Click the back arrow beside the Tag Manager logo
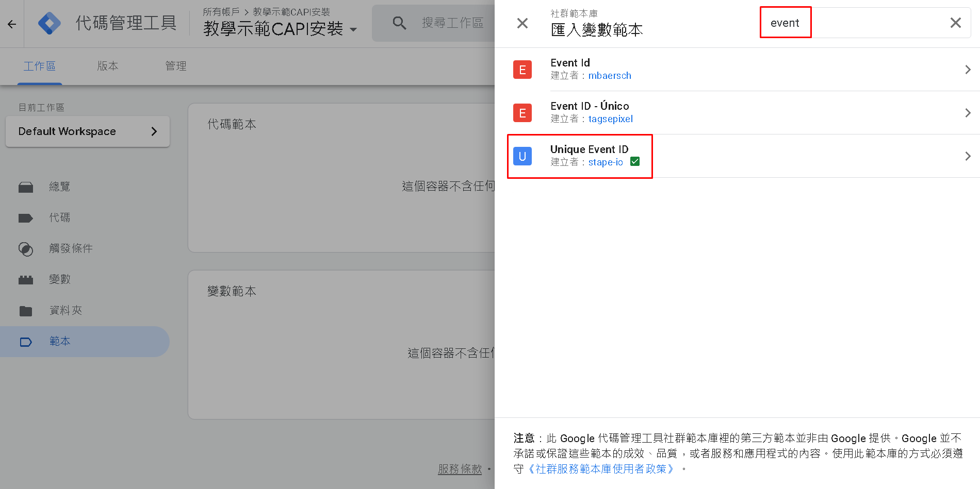Viewport: 980px width, 489px height. [x=12, y=24]
